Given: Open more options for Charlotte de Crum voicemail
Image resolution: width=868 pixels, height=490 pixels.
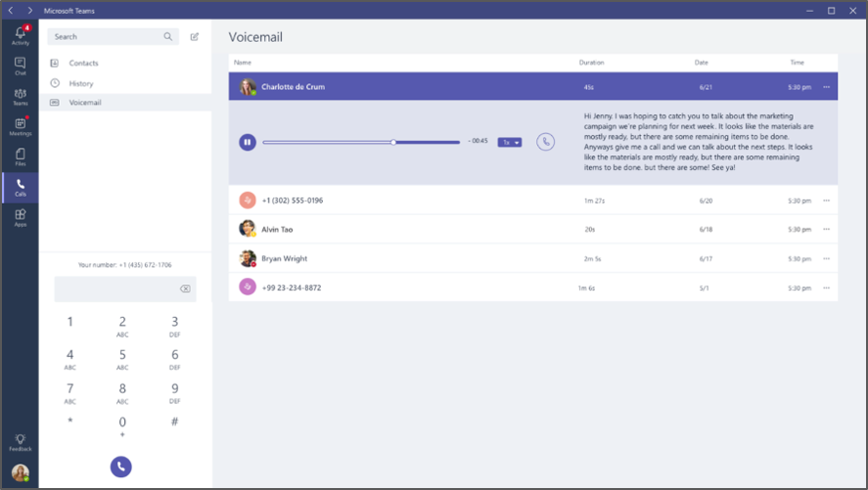Looking at the screenshot, I should click(827, 87).
